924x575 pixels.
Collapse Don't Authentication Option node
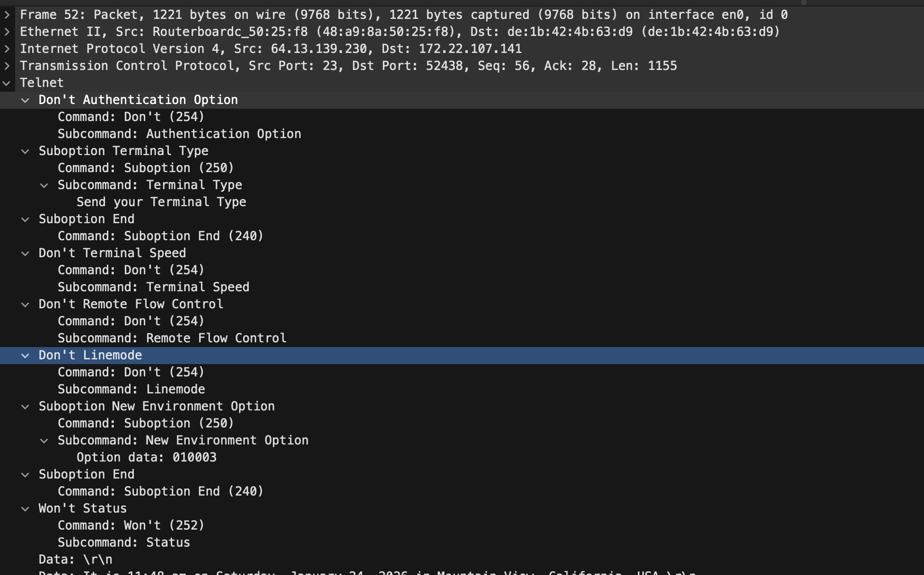pyautogui.click(x=26, y=100)
